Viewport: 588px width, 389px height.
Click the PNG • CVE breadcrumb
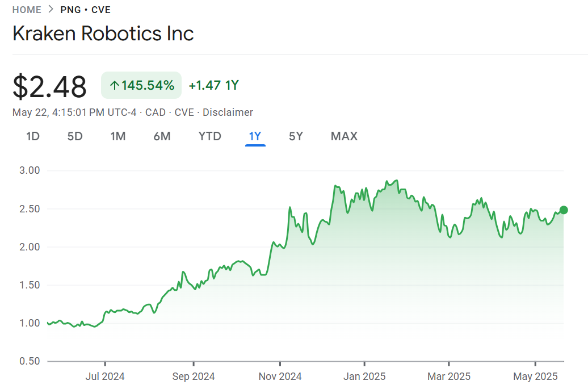pyautogui.click(x=85, y=10)
